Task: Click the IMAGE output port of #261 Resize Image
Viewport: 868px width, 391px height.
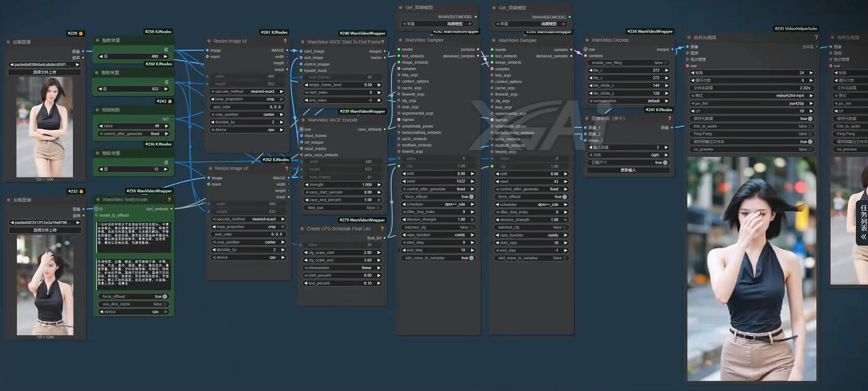Action: coord(287,51)
